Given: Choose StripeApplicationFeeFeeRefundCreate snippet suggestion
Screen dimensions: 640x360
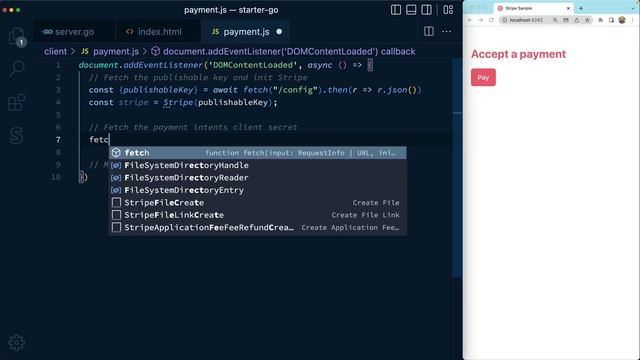Looking at the screenshot, I should (258, 227).
